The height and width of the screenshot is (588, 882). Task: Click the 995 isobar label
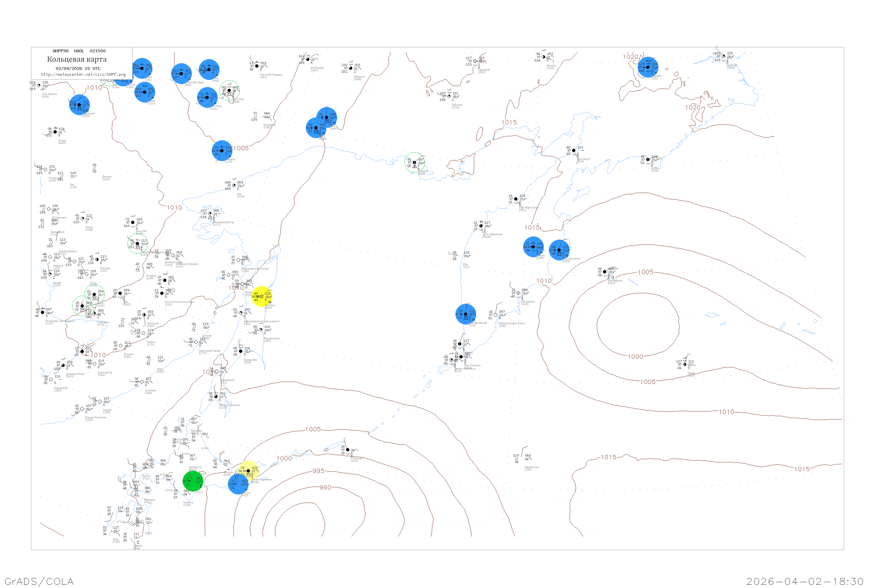pos(318,471)
